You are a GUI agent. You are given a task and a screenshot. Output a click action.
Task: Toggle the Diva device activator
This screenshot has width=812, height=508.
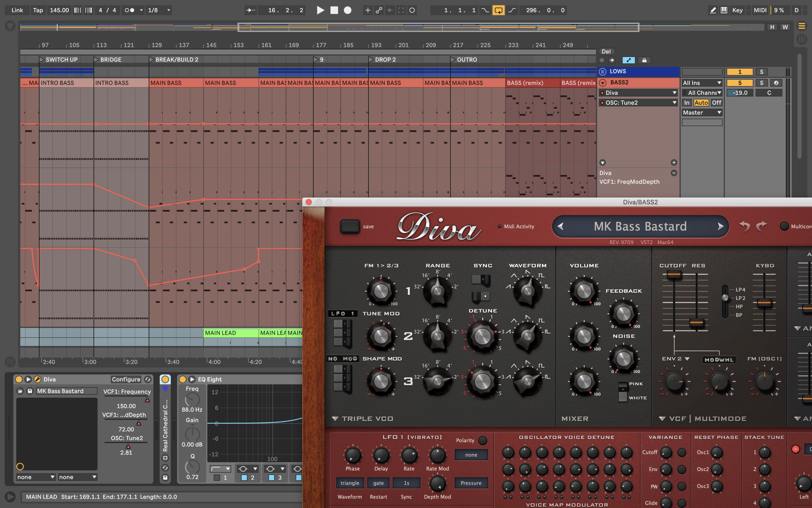coord(19,379)
